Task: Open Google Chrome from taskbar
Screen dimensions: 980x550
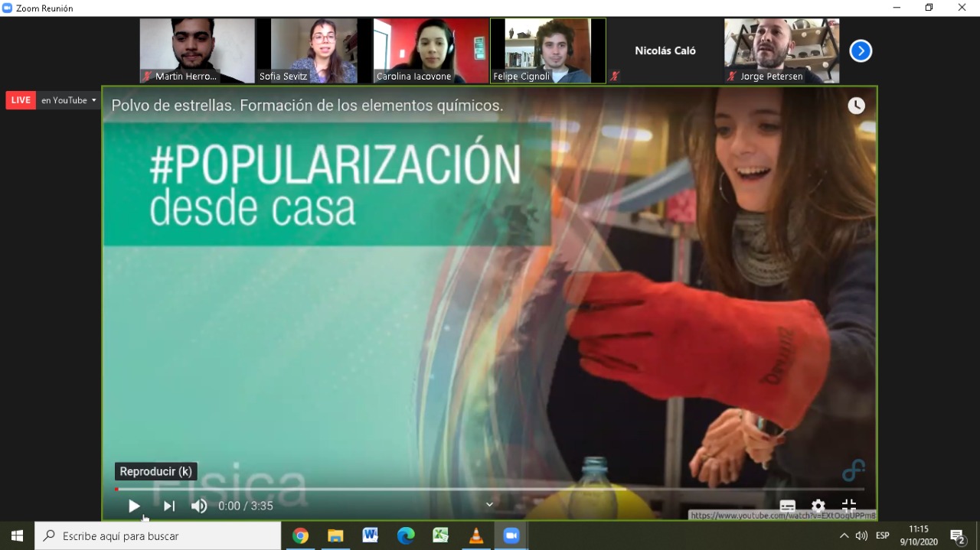Action: pos(300,535)
